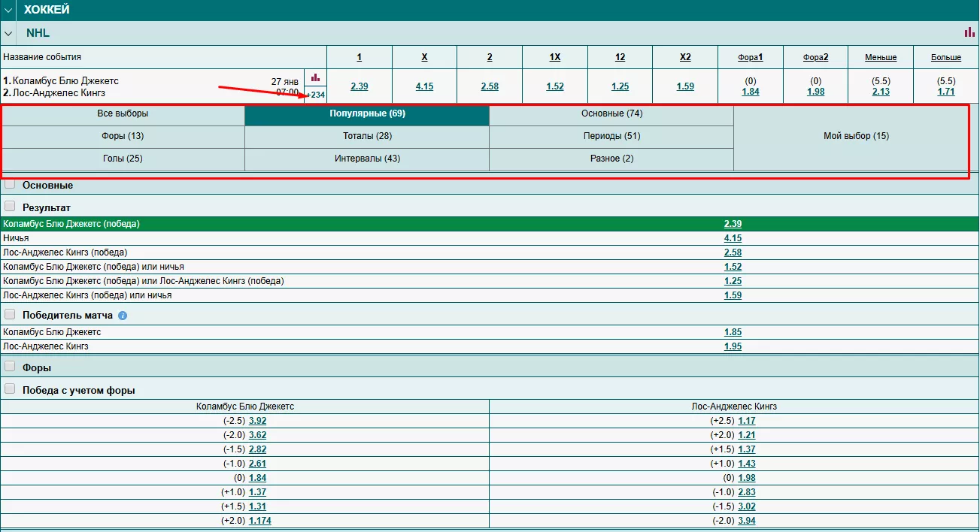Toggle the Форы section checkbox
The width and height of the screenshot is (980, 532).
[x=10, y=367]
